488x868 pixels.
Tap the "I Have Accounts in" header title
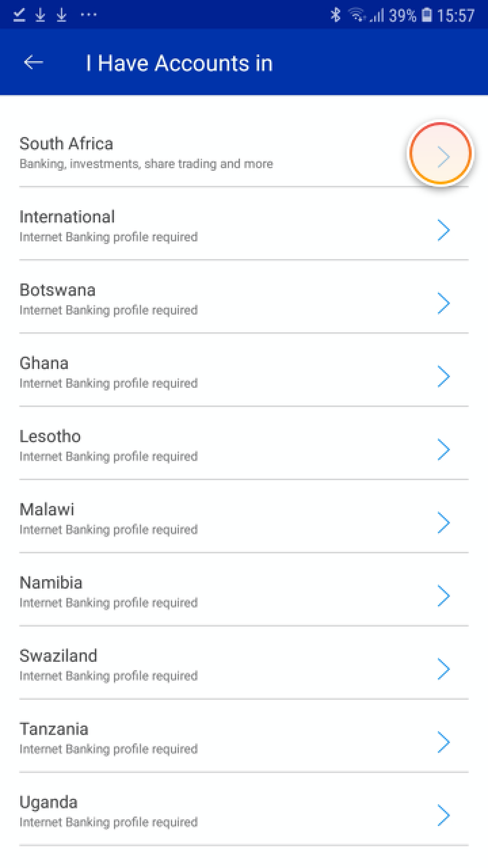[179, 63]
